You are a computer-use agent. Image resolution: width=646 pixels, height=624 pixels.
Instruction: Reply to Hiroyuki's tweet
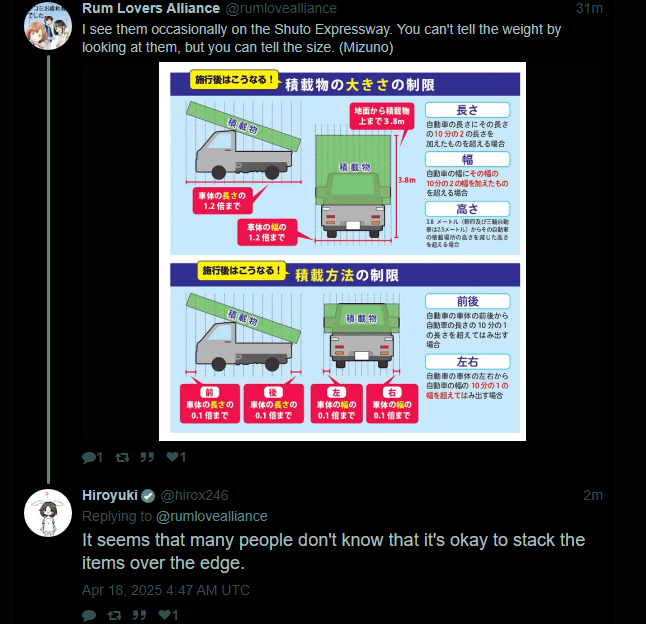(x=89, y=615)
